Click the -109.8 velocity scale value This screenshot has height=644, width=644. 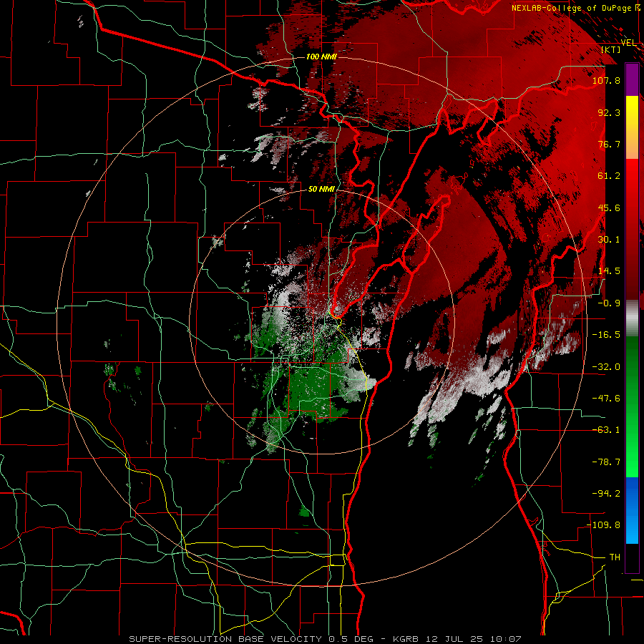tap(603, 525)
